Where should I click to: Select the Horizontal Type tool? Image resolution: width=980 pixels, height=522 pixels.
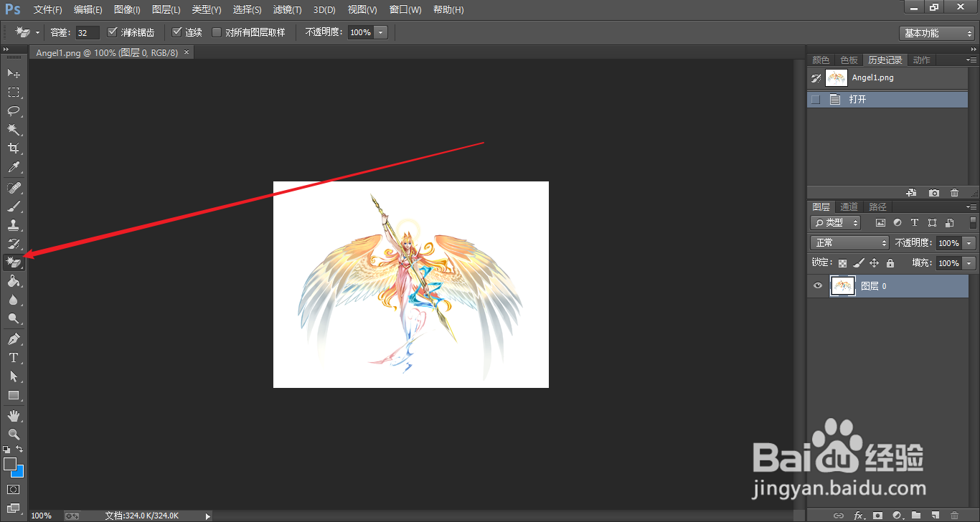pos(14,358)
